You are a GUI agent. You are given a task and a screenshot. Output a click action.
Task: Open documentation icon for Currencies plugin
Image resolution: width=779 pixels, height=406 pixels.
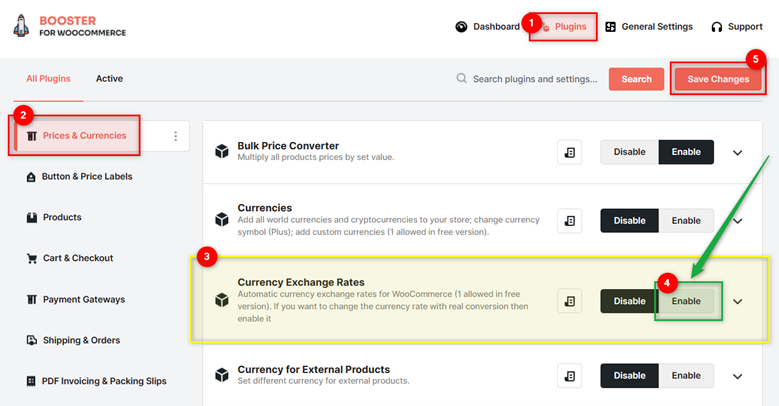click(569, 221)
